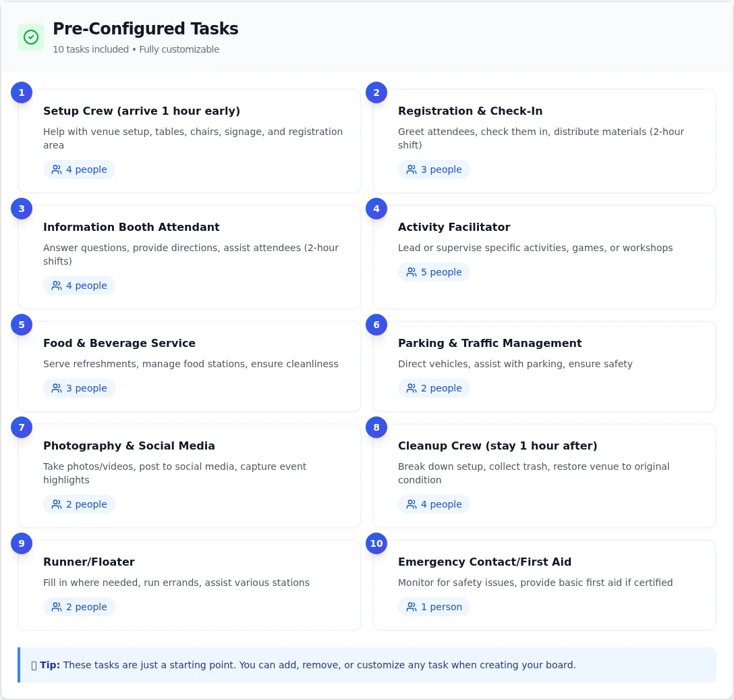The image size is (734, 700).
Task: Click the green checkmark icon beside Pre-Configured Tasks
Action: click(x=31, y=37)
